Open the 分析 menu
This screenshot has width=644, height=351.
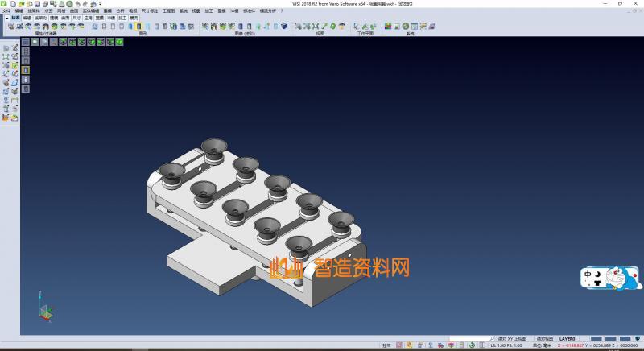(120, 10)
